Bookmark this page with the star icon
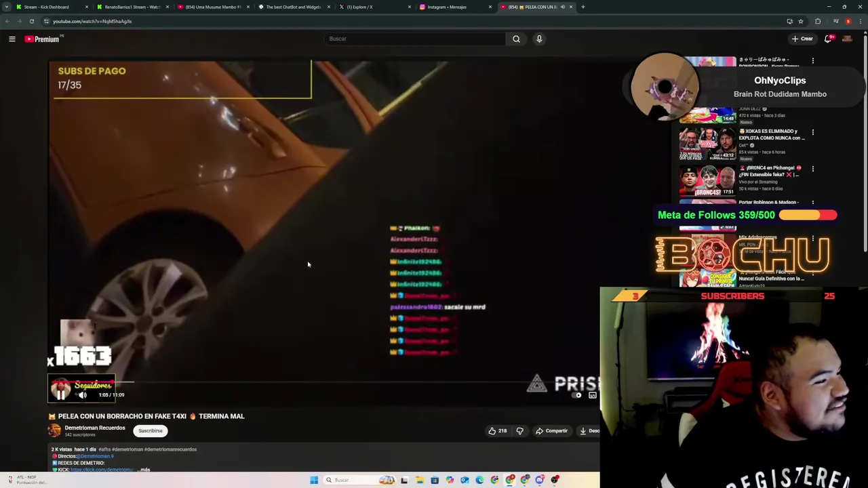Viewport: 868px width, 488px height. pyautogui.click(x=801, y=21)
